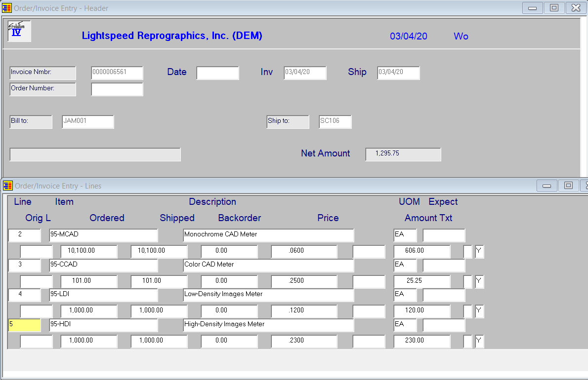Click the Order/Invoice Entry Header window icon

coord(7,8)
